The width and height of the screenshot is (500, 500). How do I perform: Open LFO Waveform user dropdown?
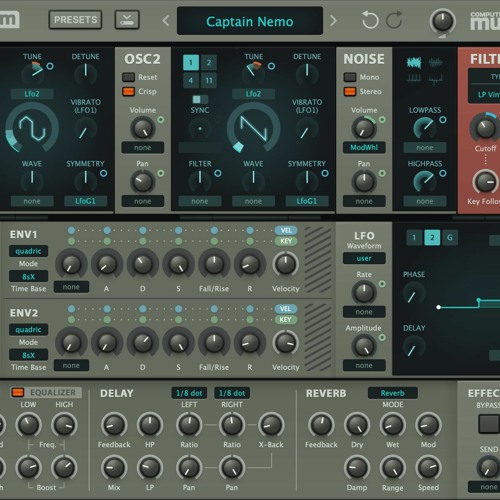click(364, 258)
